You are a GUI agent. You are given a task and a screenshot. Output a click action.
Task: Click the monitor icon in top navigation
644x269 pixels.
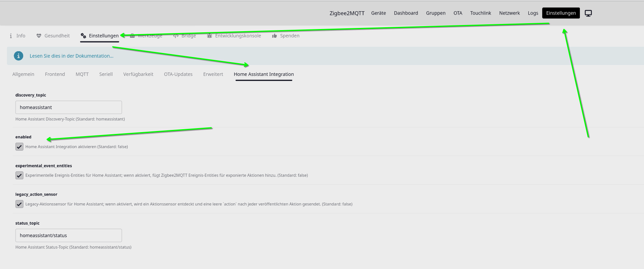pos(588,13)
